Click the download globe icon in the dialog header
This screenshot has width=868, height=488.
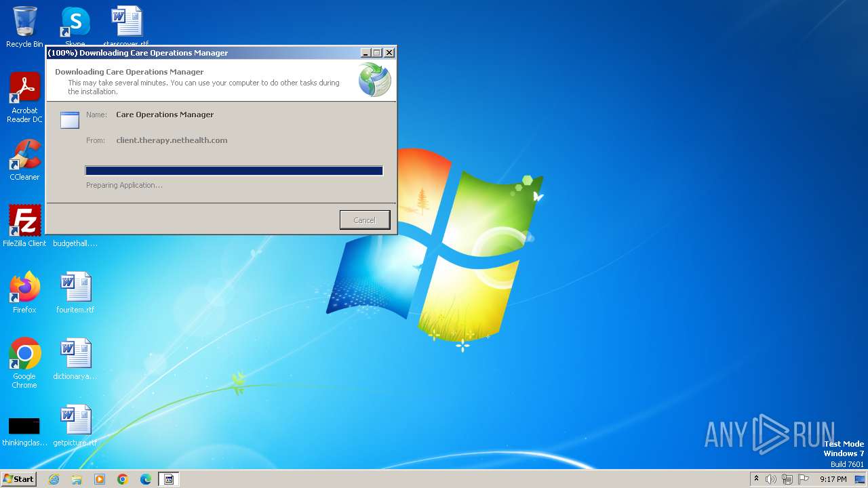(374, 79)
